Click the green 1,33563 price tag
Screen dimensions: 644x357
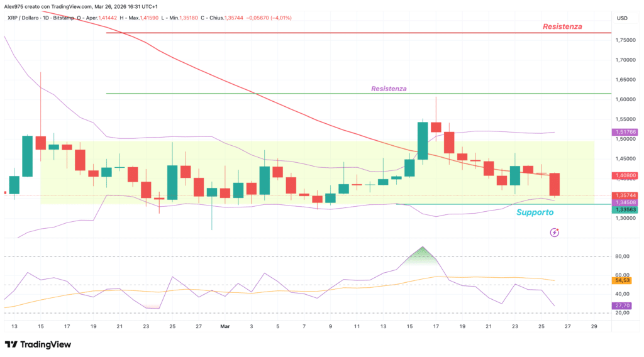tap(625, 210)
